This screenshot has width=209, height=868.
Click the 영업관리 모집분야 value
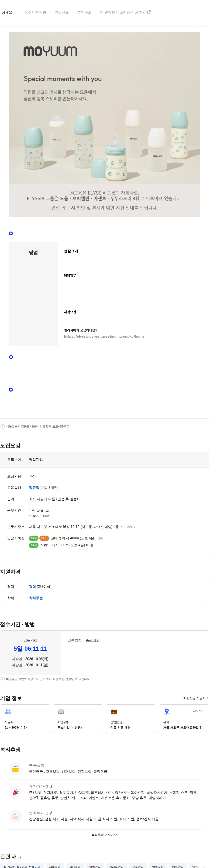36,460
